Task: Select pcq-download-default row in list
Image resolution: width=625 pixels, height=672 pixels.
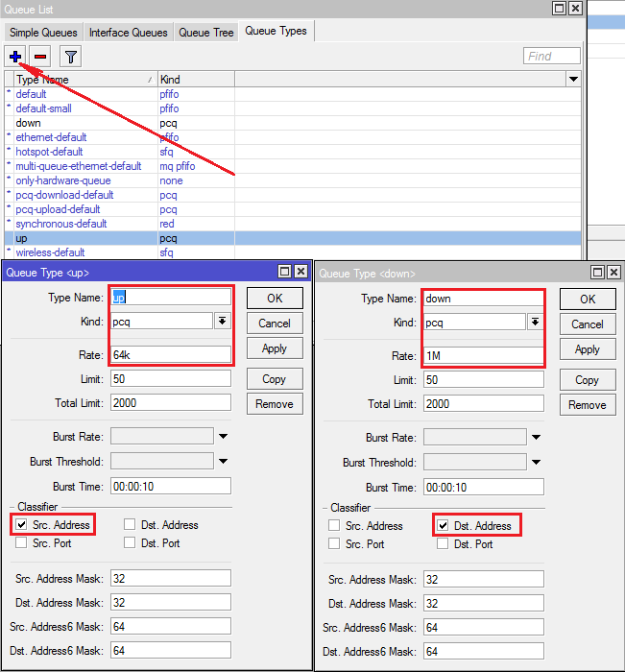Action: click(x=56, y=195)
